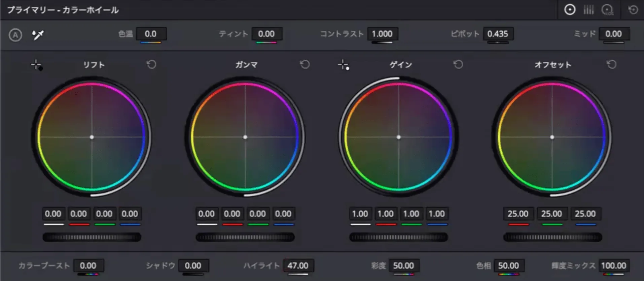644x281 pixels.
Task: Select the white balance eyedropper
Action: click(x=38, y=35)
